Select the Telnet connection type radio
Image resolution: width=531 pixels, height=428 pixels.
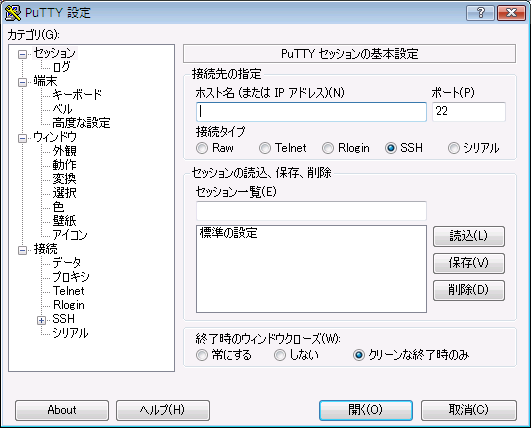coord(265,148)
